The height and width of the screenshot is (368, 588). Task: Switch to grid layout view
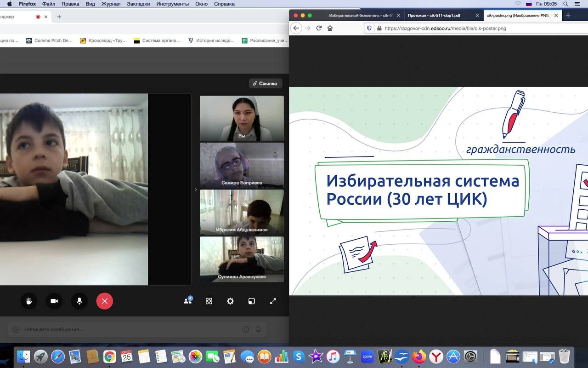(209, 301)
